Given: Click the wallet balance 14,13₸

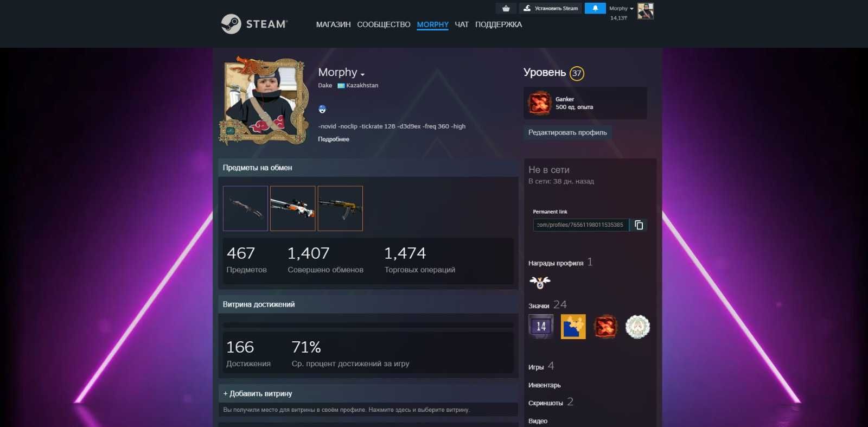Looking at the screenshot, I should [618, 18].
